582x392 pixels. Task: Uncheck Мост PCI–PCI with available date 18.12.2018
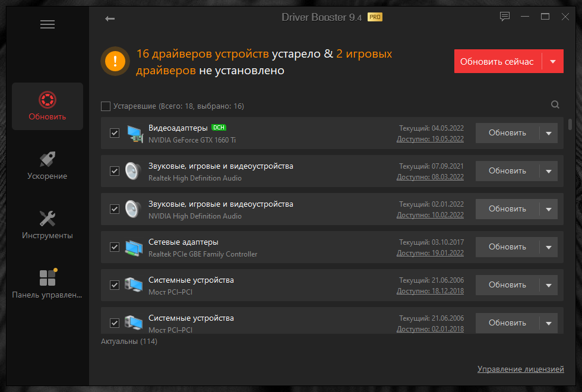click(115, 285)
